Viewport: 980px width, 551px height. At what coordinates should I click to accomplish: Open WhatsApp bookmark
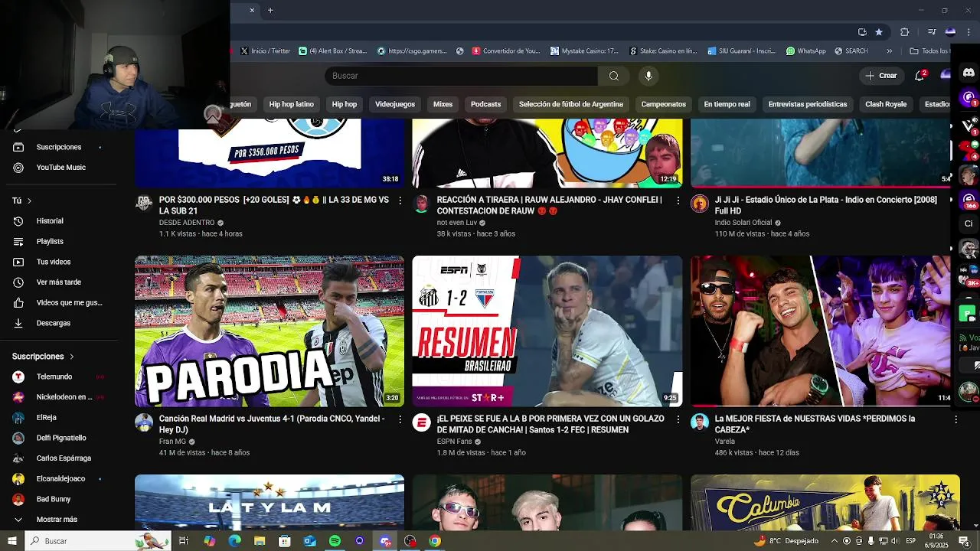tap(805, 51)
